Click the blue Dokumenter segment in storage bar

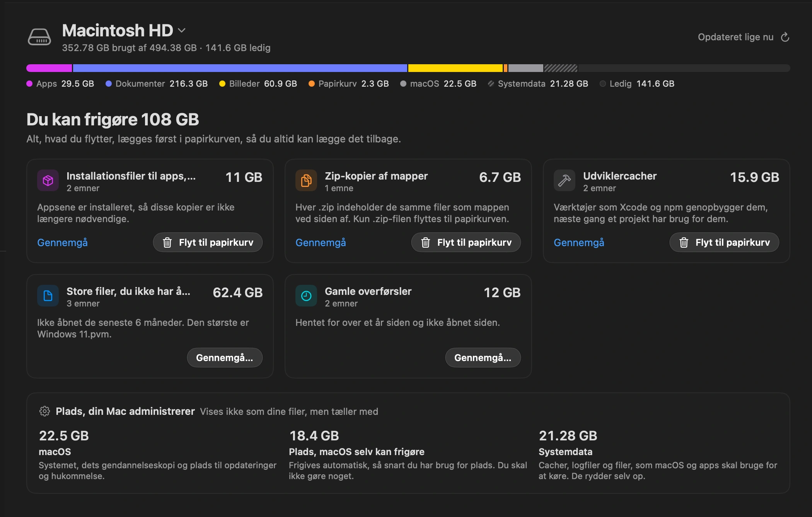pyautogui.click(x=240, y=68)
